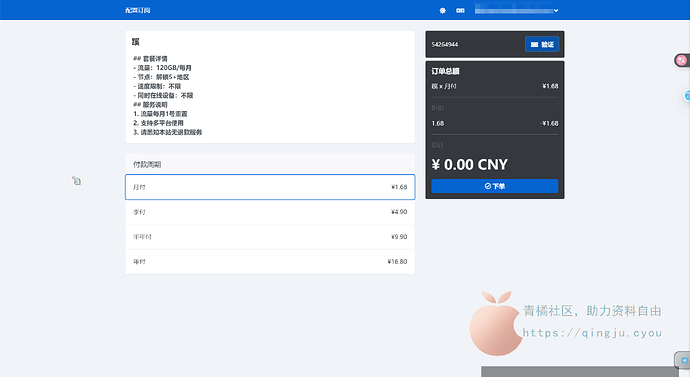Click the 流量：120GB/每月 line
This screenshot has width=690, height=377.
(x=162, y=68)
